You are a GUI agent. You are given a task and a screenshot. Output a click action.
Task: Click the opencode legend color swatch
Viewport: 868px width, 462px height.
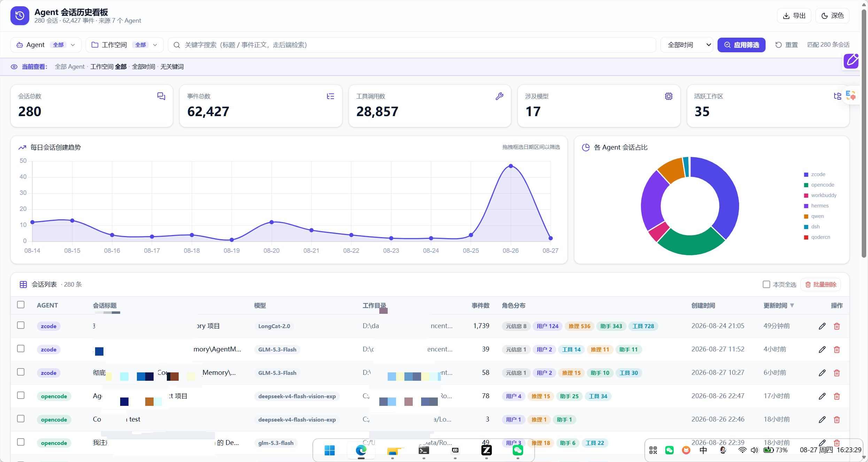[x=806, y=185]
